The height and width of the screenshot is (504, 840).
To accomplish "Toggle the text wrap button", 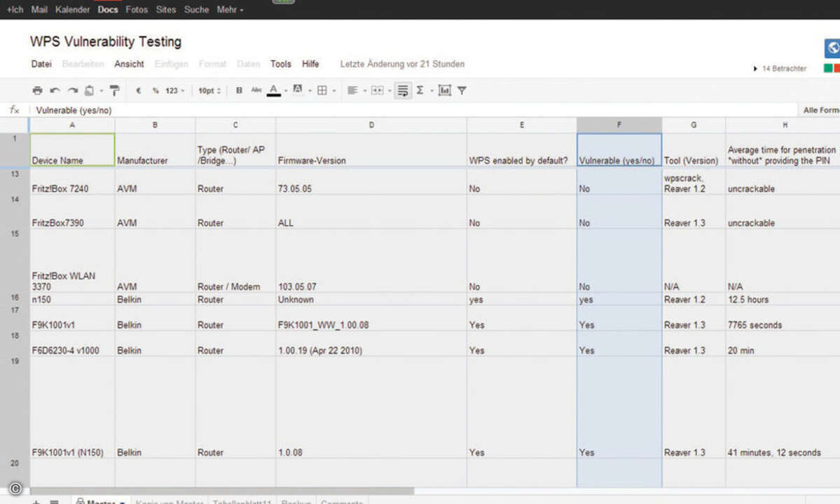I will [x=403, y=91].
